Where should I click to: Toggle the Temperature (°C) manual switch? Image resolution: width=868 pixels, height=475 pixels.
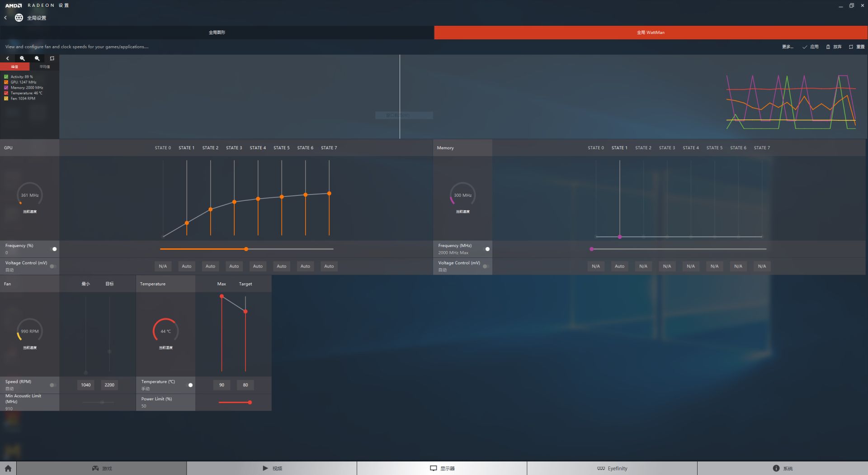(x=190, y=385)
